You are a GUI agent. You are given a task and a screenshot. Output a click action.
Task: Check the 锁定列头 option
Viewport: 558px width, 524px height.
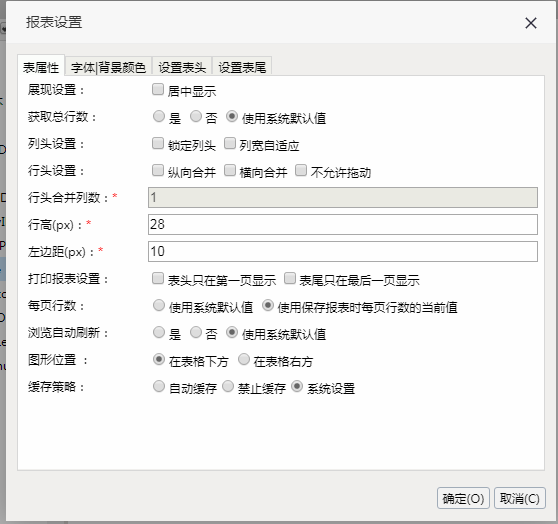[x=158, y=143]
